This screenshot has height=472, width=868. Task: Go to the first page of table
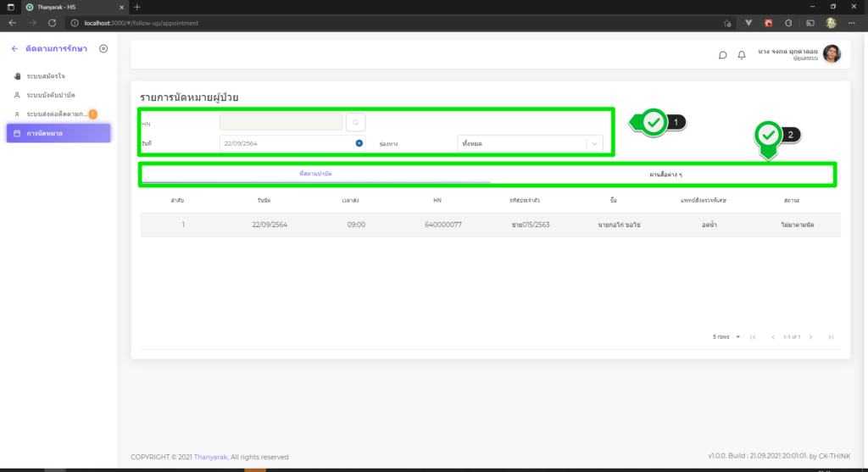coord(753,337)
